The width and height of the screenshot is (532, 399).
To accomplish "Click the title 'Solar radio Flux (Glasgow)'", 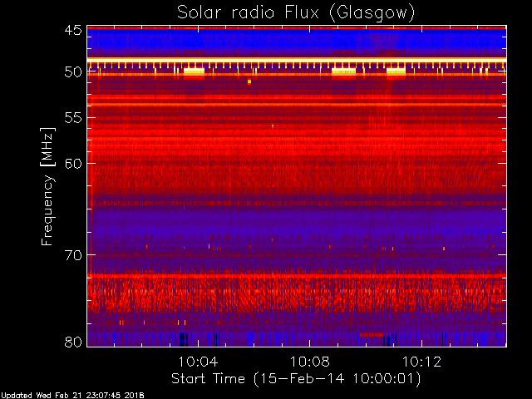I will click(296, 13).
